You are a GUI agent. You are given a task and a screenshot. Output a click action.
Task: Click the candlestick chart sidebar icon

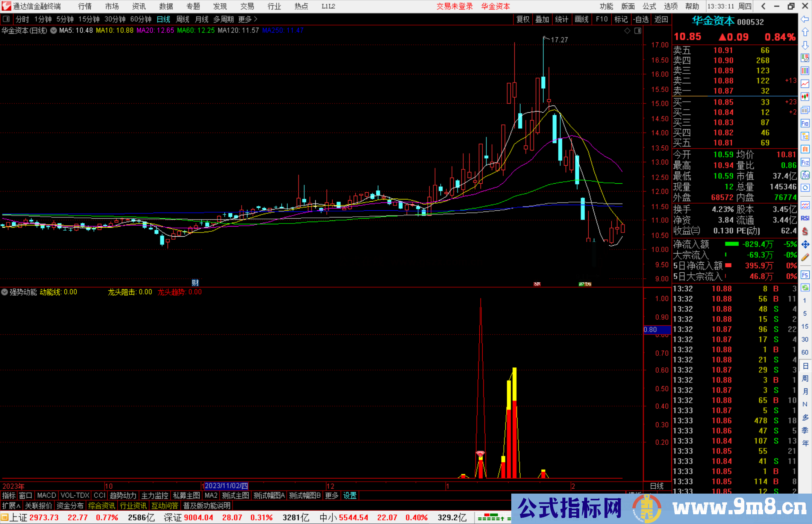pos(805,97)
